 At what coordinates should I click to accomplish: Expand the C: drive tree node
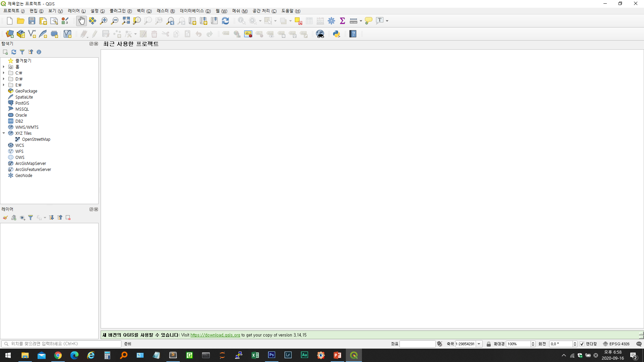(x=4, y=73)
